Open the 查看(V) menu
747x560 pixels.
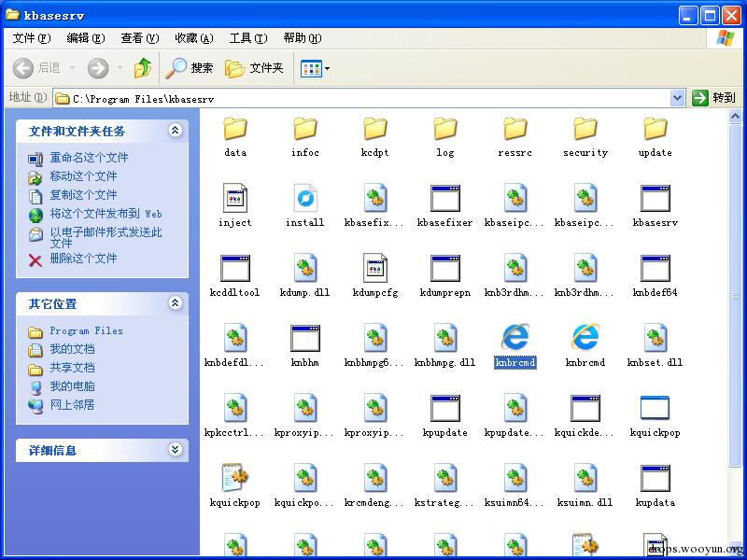[x=139, y=38]
